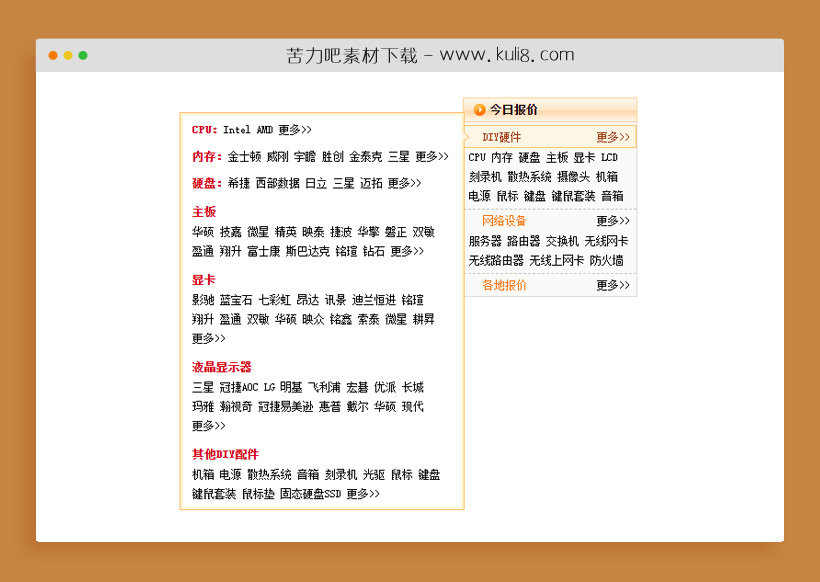Screen dimensions: 820x582
Task: Select 七彩虹 in the 显卡 section
Action: [275, 300]
